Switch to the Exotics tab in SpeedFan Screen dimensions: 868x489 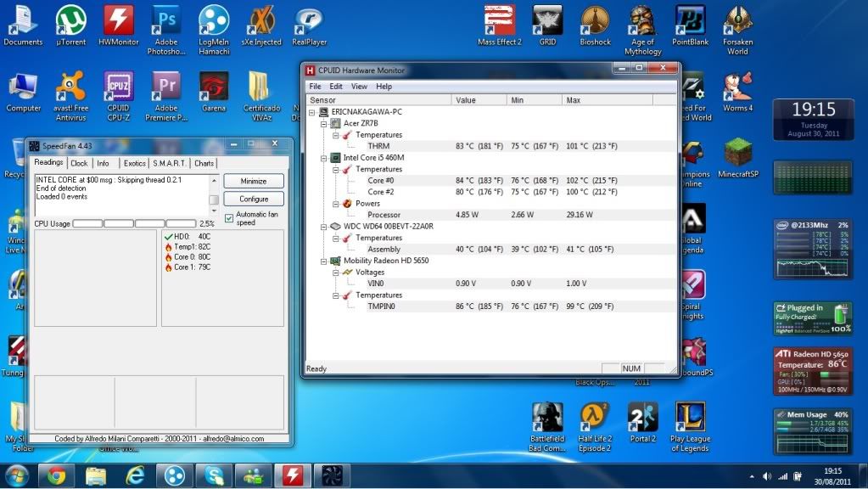(135, 163)
